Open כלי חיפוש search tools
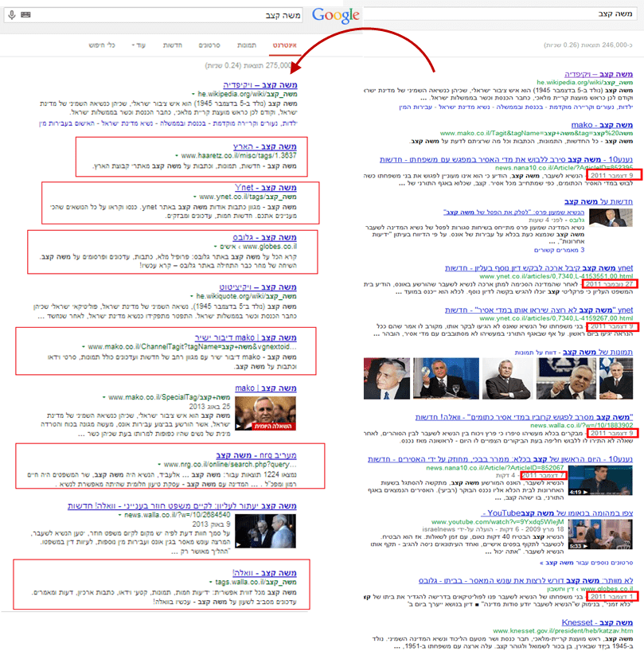The height and width of the screenshot is (655, 644). point(102,45)
